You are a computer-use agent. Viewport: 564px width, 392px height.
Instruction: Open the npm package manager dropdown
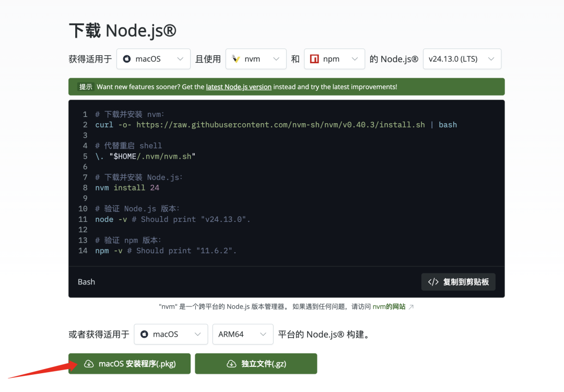point(334,58)
